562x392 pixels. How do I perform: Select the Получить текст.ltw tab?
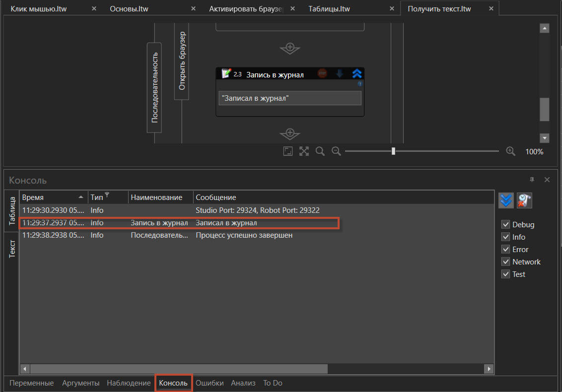pyautogui.click(x=439, y=8)
